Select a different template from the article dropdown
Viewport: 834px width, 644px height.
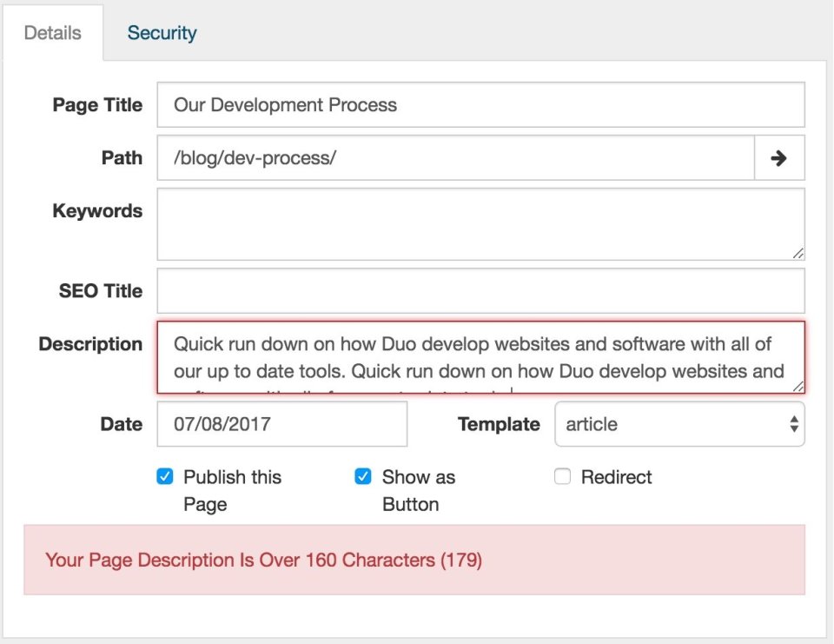click(x=679, y=424)
